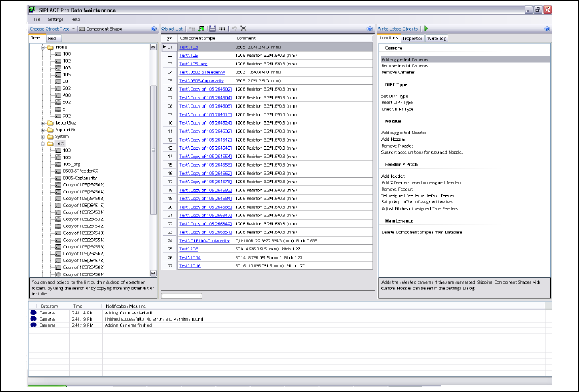
Task: Click the help icon in Write Listed Objects header
Action: [547, 29]
